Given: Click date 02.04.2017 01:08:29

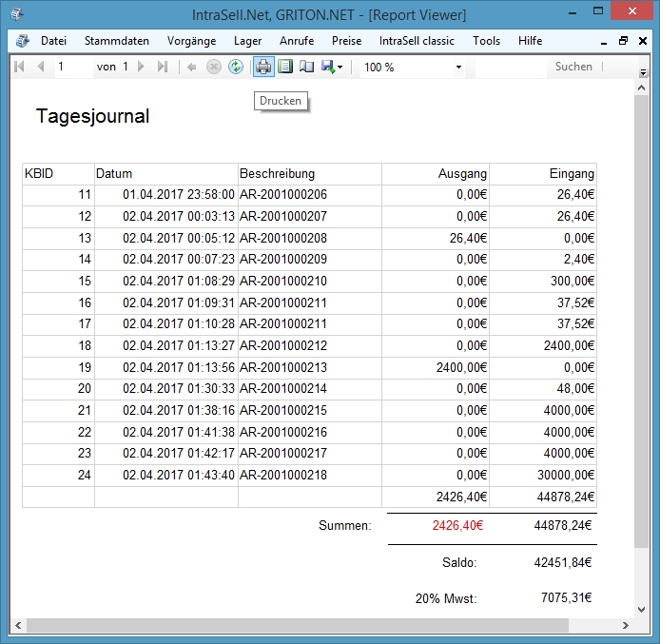Looking at the screenshot, I should point(179,281).
